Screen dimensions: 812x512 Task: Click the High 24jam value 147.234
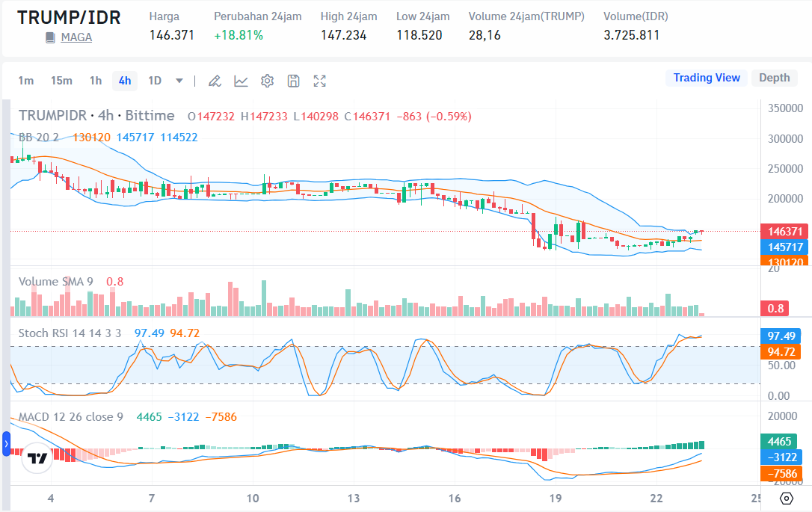(343, 35)
